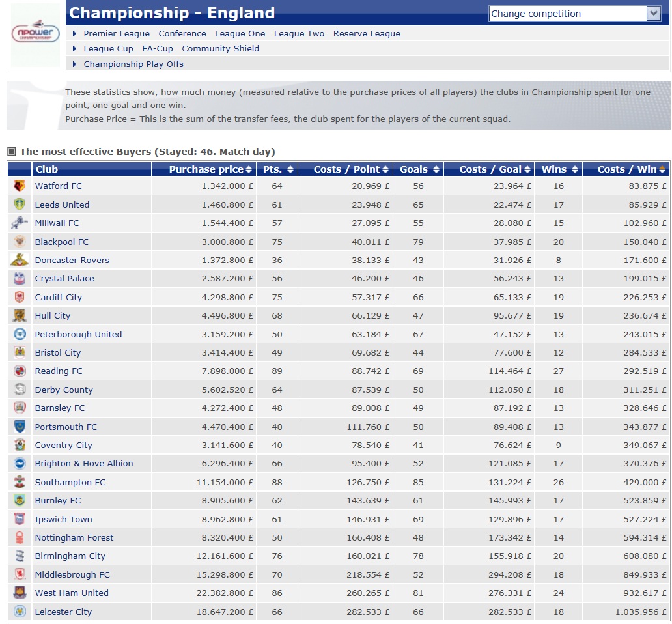Click the Peterborough United club crest
The image size is (672, 624).
[20, 334]
